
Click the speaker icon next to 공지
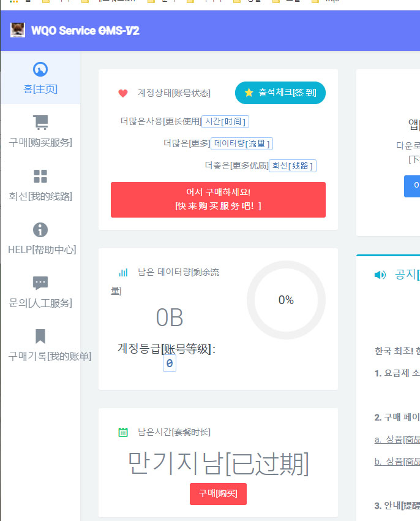pos(380,275)
